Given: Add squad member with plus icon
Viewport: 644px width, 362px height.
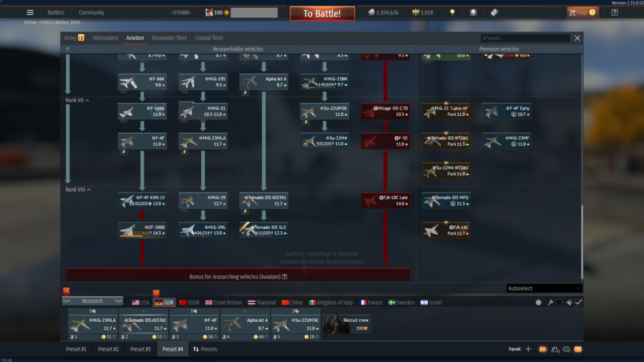Looking at the screenshot, I should (x=528, y=349).
